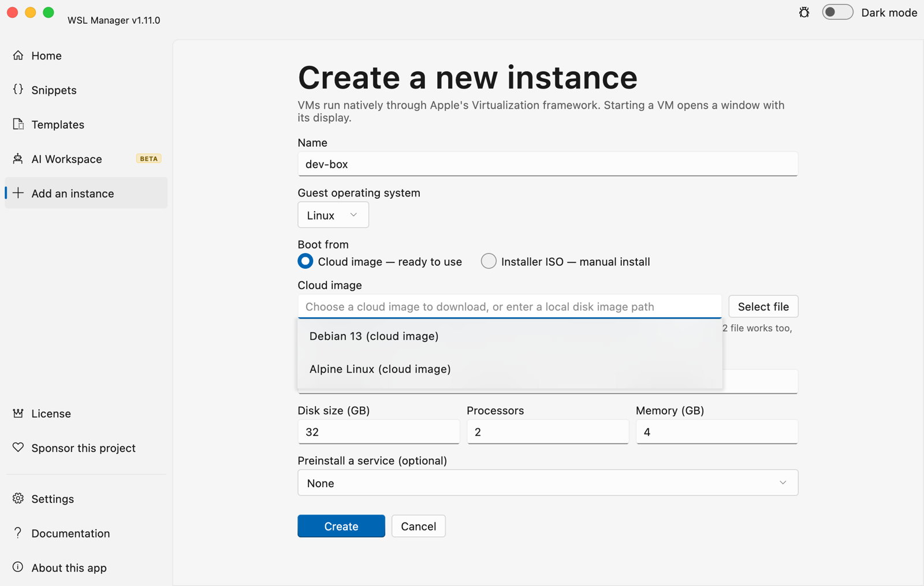This screenshot has height=586, width=924.
Task: Click the Cloud image path input
Action: pyautogui.click(x=510, y=306)
